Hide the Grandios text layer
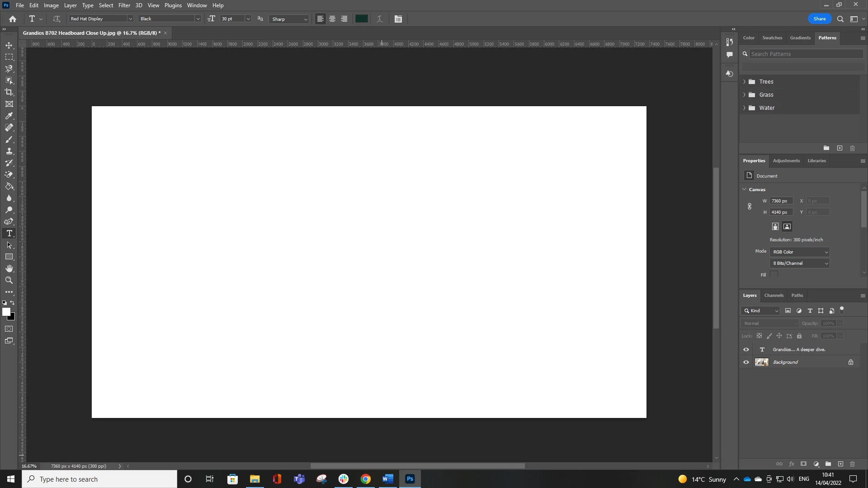 [x=746, y=350]
